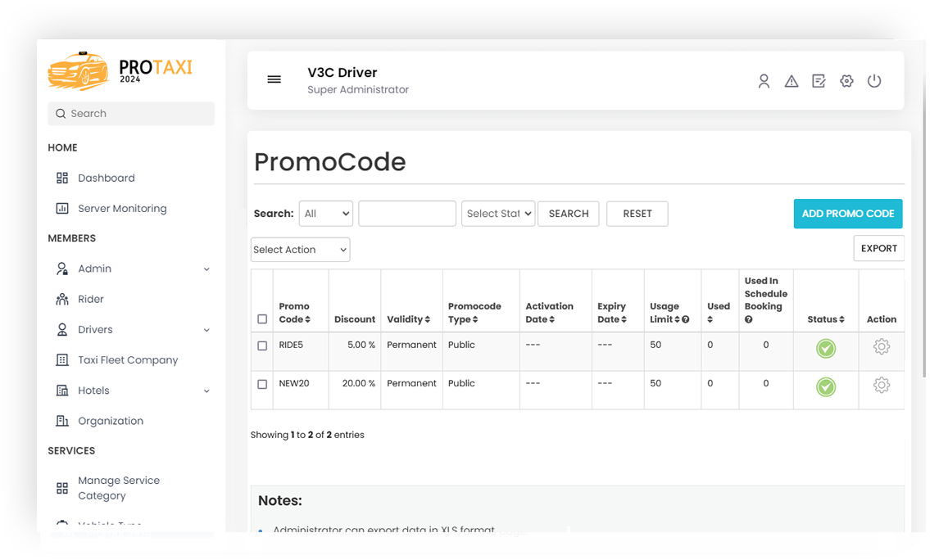Screen dimensions: 930x560
Task: Click the ProTaxi 2024 logo
Action: pyautogui.click(x=120, y=70)
